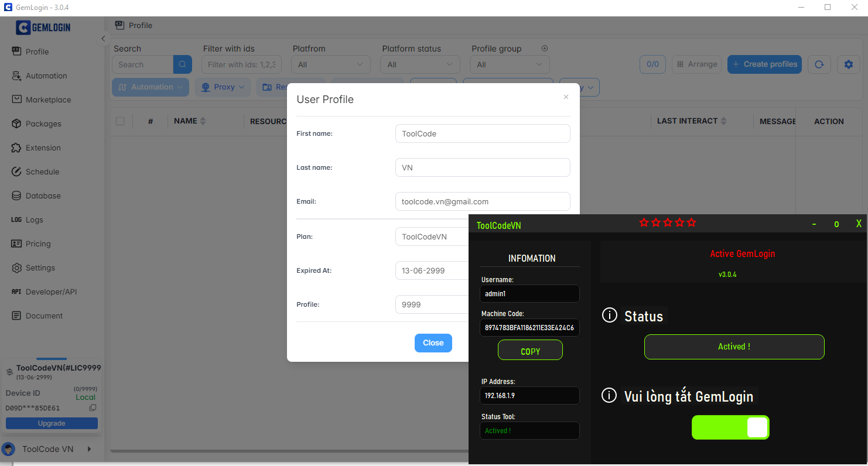Click the first red star in ToolCodeVN window
Image resolution: width=868 pixels, height=466 pixels.
[x=644, y=222]
